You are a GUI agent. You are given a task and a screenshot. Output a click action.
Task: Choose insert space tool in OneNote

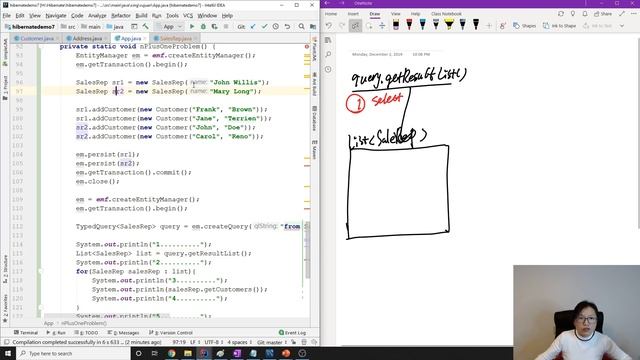pos(382,26)
